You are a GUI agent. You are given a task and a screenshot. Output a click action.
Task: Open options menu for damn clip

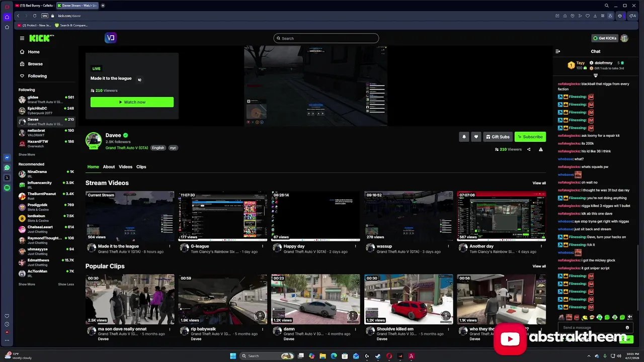pyautogui.click(x=355, y=329)
